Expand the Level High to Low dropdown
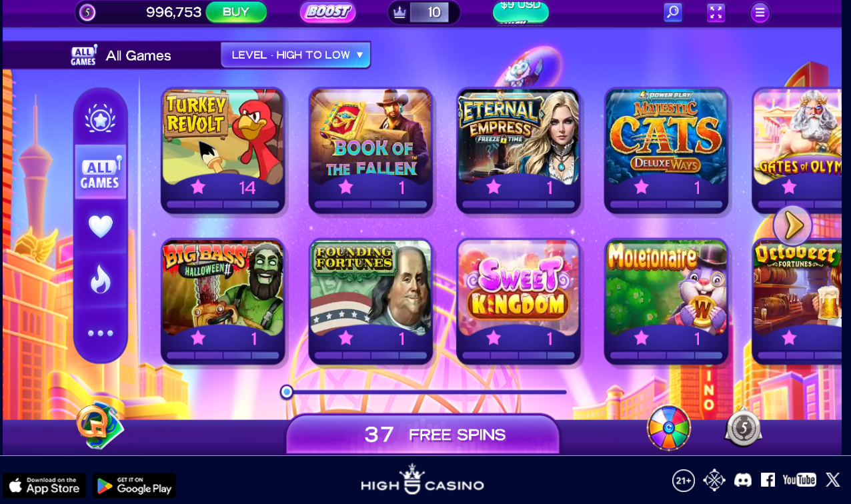The height and width of the screenshot is (504, 851). [296, 55]
